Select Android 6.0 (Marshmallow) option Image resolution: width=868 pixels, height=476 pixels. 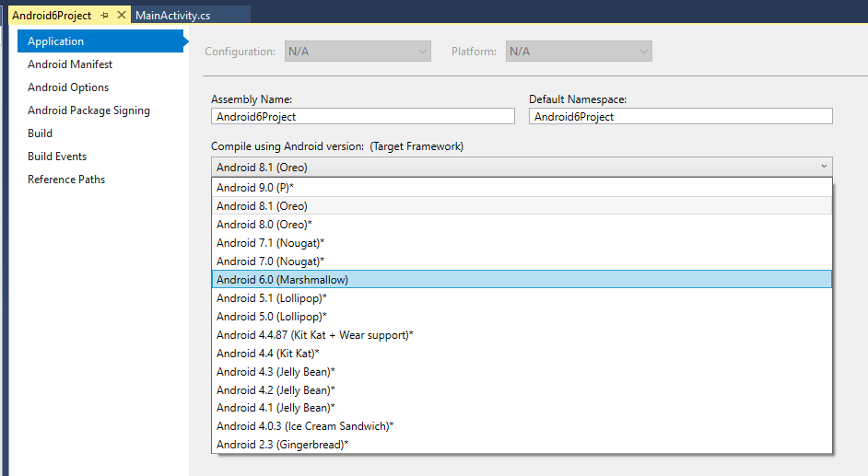click(522, 279)
